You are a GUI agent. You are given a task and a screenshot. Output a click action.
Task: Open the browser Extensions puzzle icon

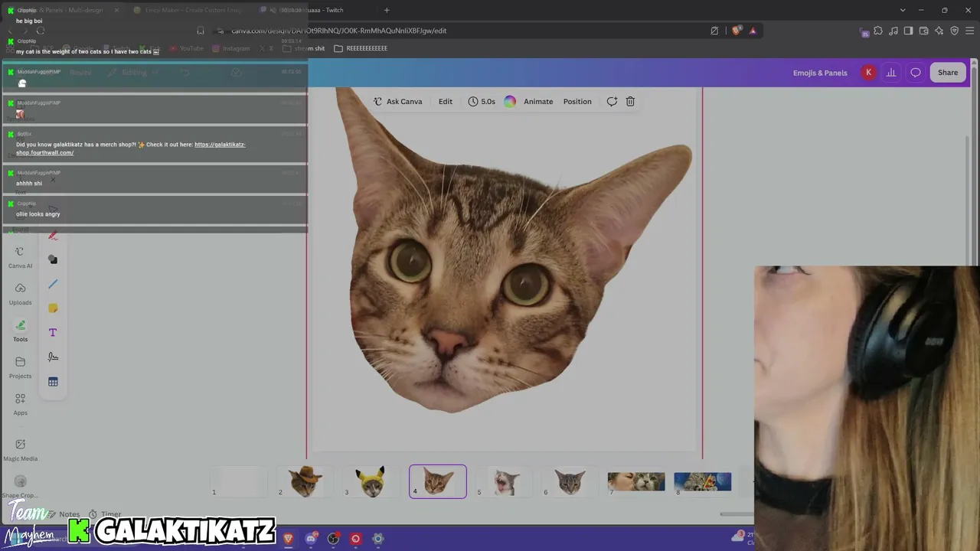tap(878, 31)
